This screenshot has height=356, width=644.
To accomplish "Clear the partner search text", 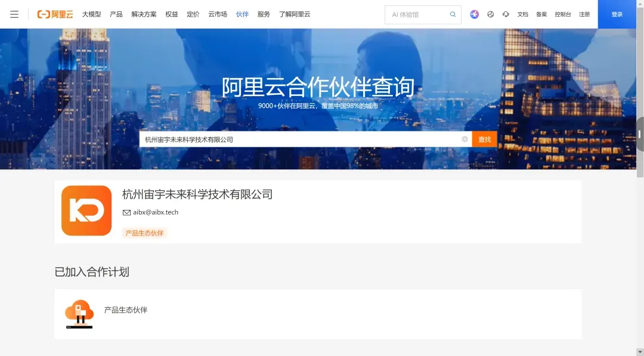I will click(x=465, y=139).
